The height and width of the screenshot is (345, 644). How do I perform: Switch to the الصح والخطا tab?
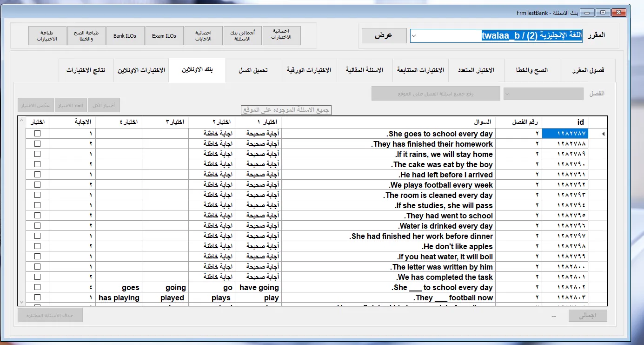pyautogui.click(x=532, y=70)
